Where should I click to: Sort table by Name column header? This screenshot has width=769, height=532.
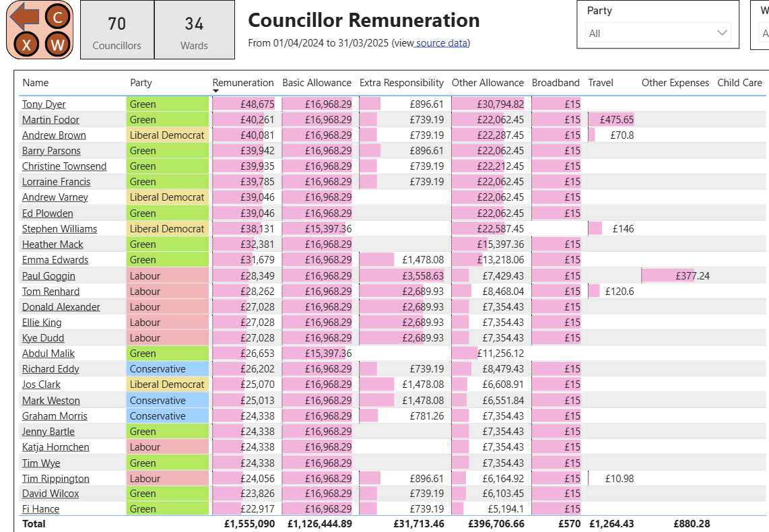36,83
